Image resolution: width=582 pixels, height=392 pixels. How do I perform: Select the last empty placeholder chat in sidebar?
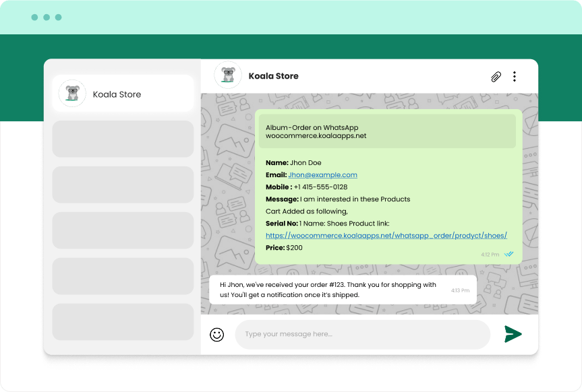tap(123, 321)
